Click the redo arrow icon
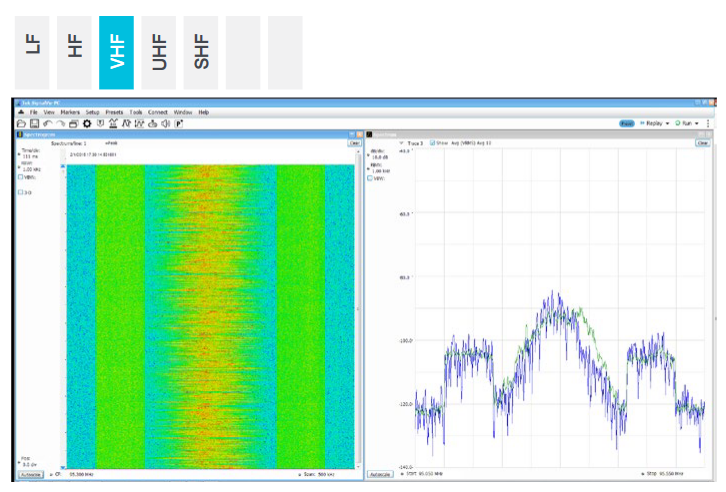Image resolution: width=726 pixels, height=492 pixels. (x=61, y=123)
